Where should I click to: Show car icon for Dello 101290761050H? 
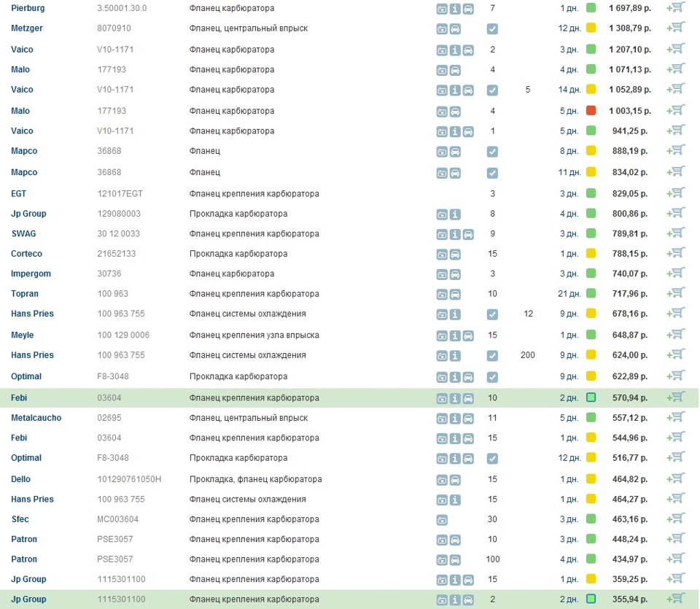click(455, 480)
